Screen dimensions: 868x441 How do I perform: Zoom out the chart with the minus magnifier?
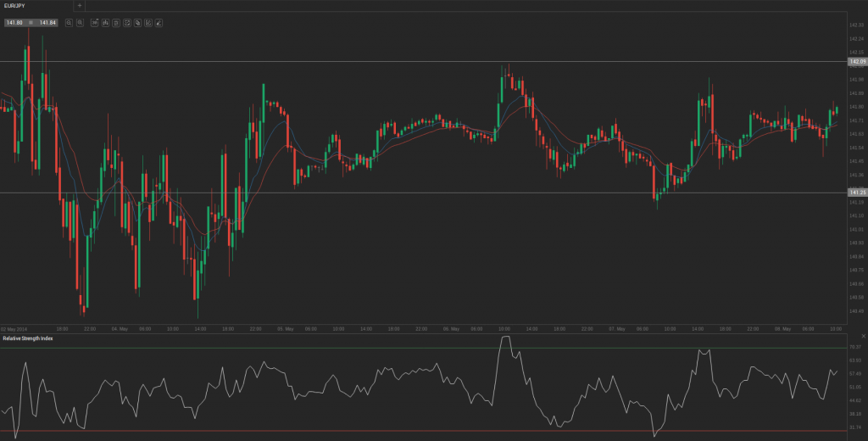click(x=69, y=23)
